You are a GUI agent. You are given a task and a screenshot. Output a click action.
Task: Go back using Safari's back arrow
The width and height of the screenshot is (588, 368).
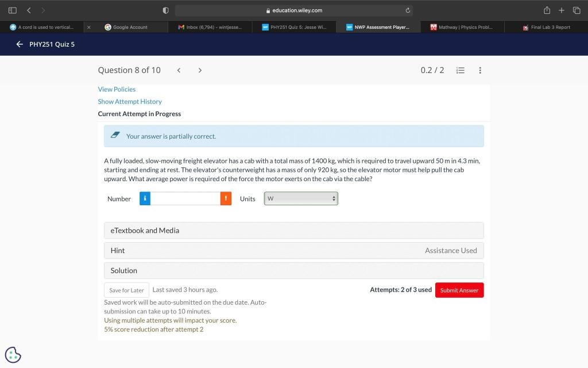click(x=29, y=10)
